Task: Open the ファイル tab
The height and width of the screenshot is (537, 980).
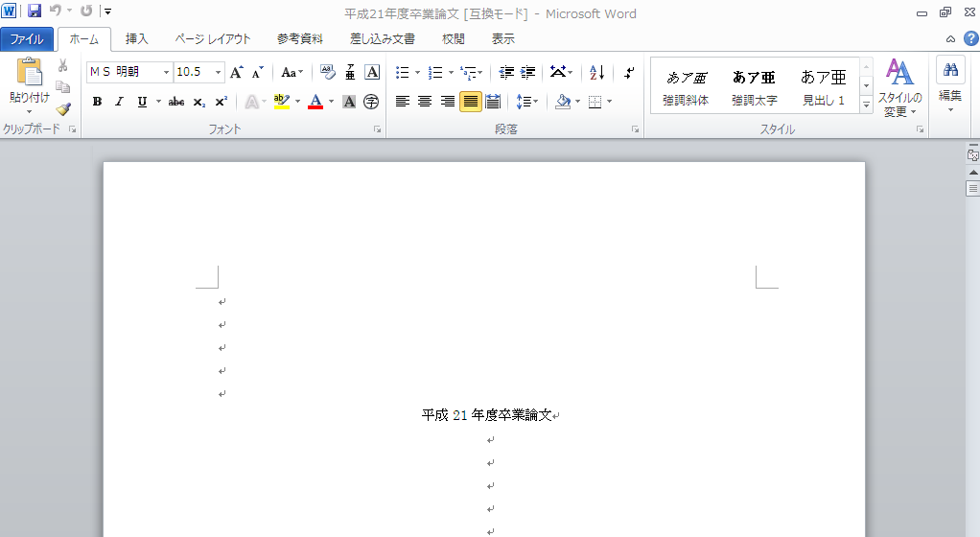Action: pos(27,38)
